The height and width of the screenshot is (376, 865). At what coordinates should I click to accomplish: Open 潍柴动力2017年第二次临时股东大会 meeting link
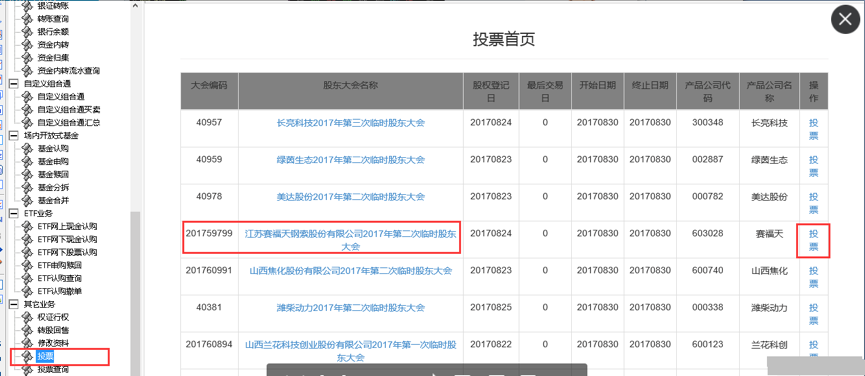pos(351,308)
